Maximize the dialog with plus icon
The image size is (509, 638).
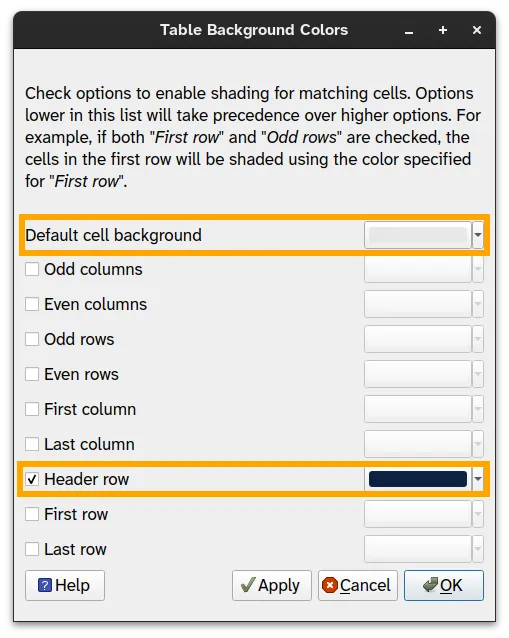click(443, 30)
